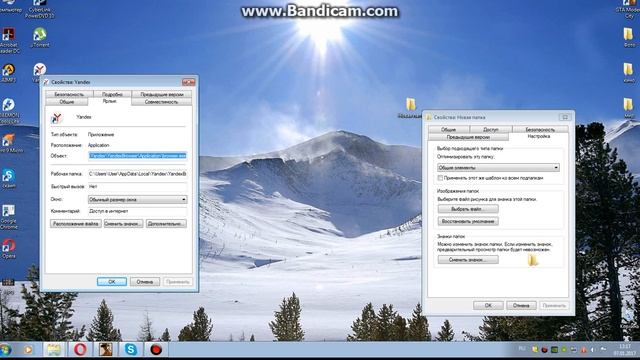Close the Свойства: Yandex dialog
Viewport: 640px width, 360px height.
point(189,82)
